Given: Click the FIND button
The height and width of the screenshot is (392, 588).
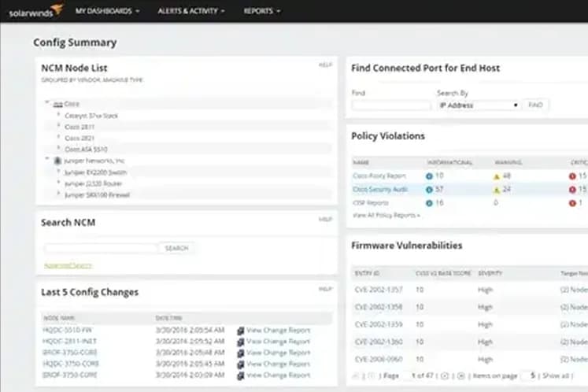Looking at the screenshot, I should click(x=535, y=105).
